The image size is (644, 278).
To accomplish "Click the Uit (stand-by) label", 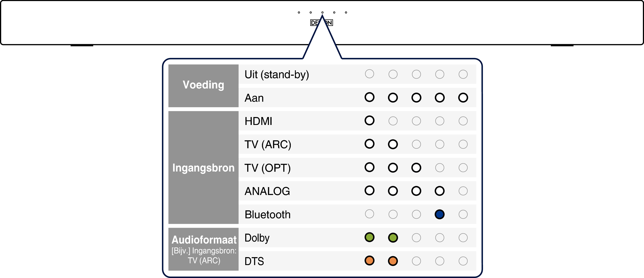I will [x=277, y=74].
